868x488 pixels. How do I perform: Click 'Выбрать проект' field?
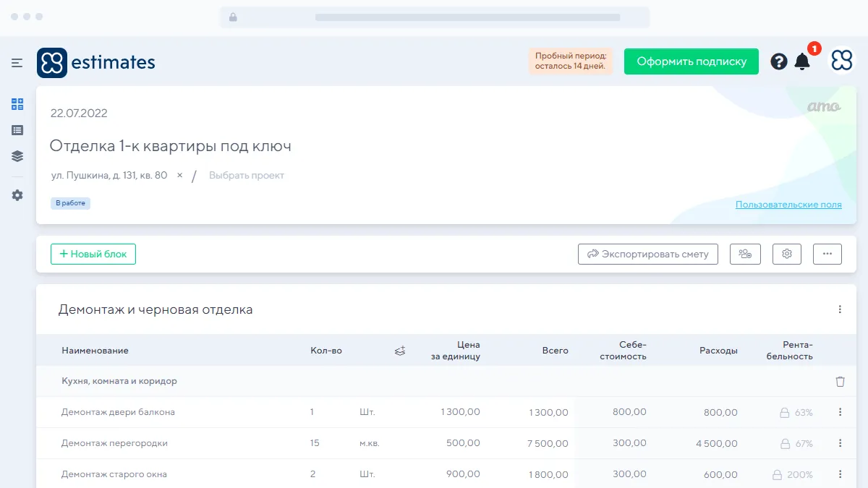(x=247, y=176)
